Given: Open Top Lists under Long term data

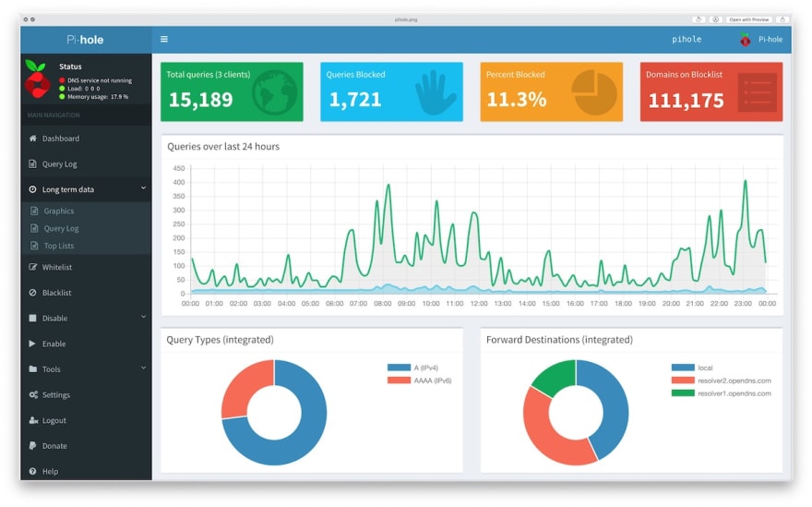Looking at the screenshot, I should coord(58,246).
